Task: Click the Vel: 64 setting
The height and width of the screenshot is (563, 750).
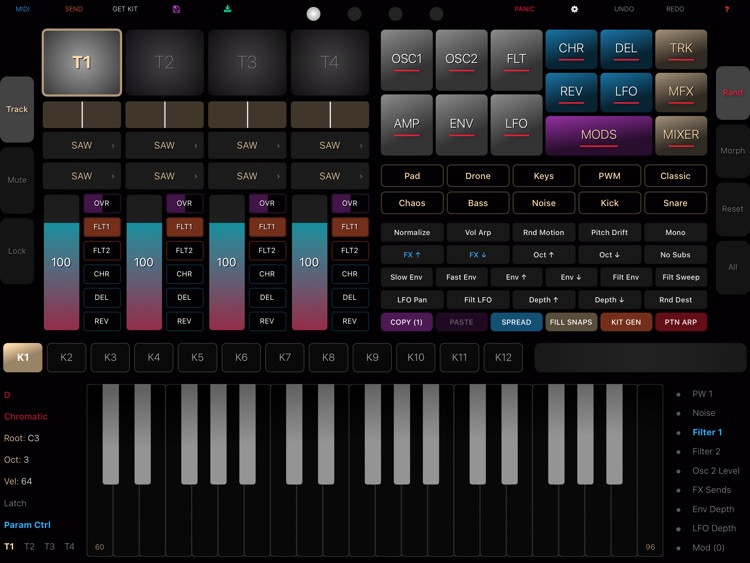Action: coord(18,482)
